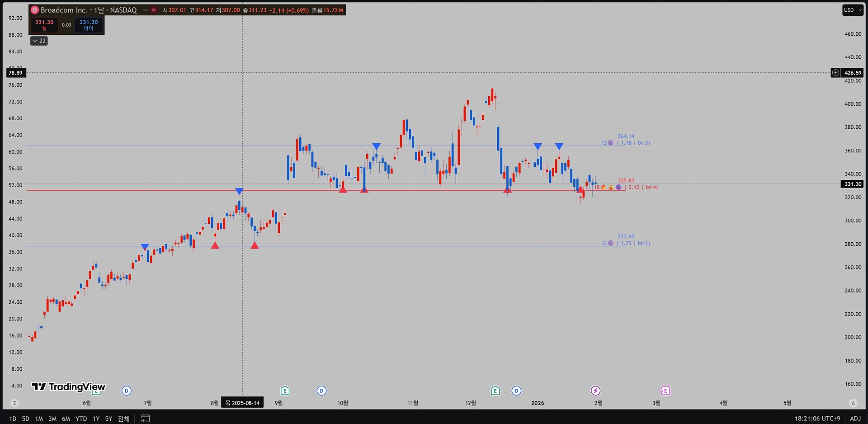Toggle auto scale with the A button
Screen dimensions: 868x424
(x=853, y=403)
